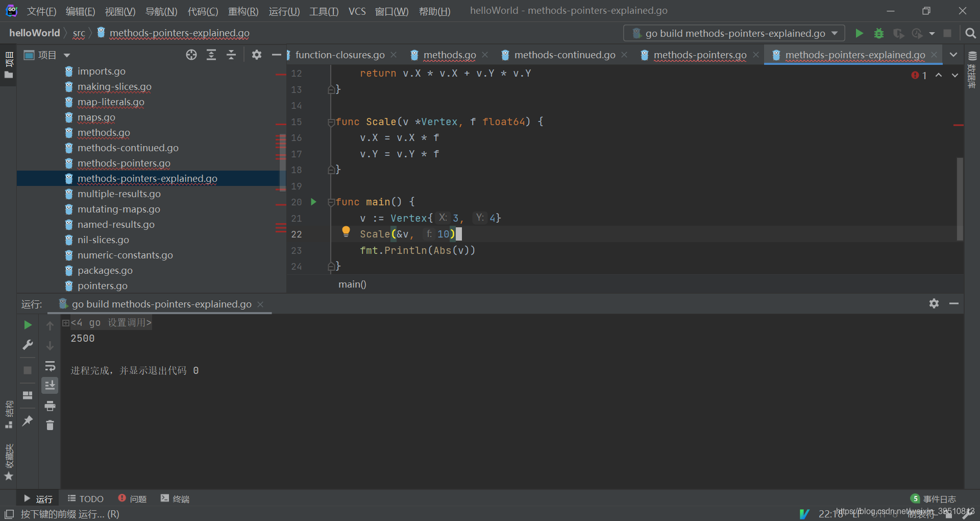
Task: Fold the Scale function at line 15
Action: tap(331, 122)
